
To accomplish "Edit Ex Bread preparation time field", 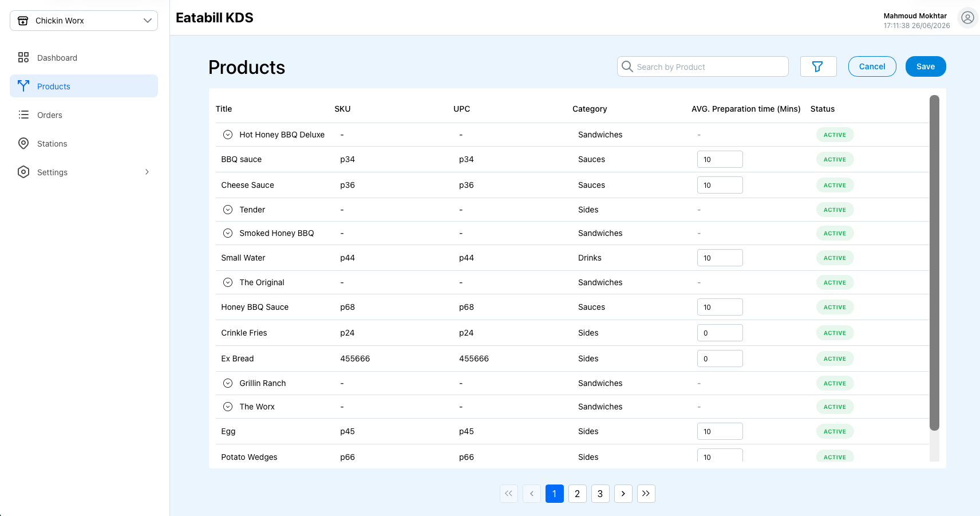I will click(720, 359).
